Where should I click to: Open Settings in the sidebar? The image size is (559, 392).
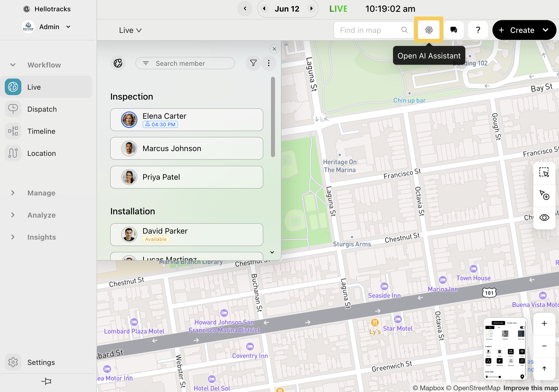click(46, 362)
